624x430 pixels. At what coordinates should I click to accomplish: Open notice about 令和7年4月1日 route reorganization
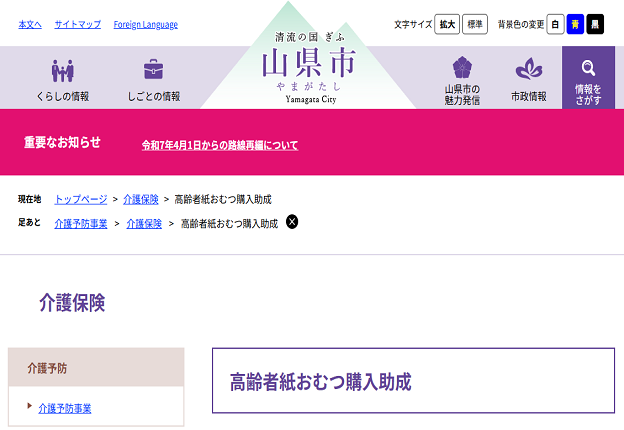point(220,145)
